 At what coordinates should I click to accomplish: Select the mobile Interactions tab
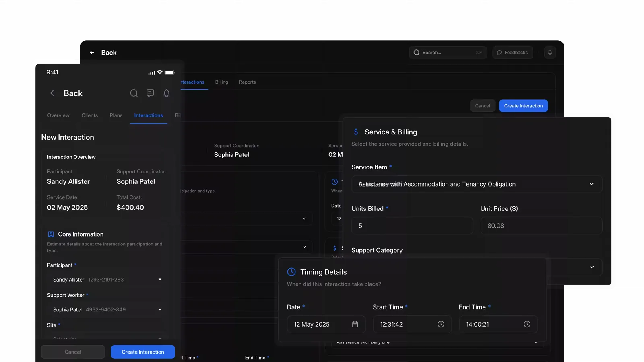[149, 115]
